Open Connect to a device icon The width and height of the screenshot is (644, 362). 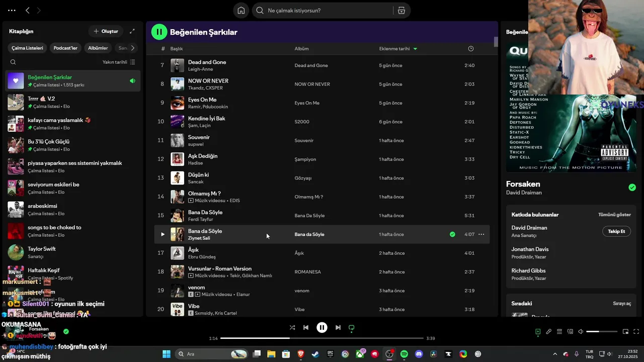coord(571,332)
